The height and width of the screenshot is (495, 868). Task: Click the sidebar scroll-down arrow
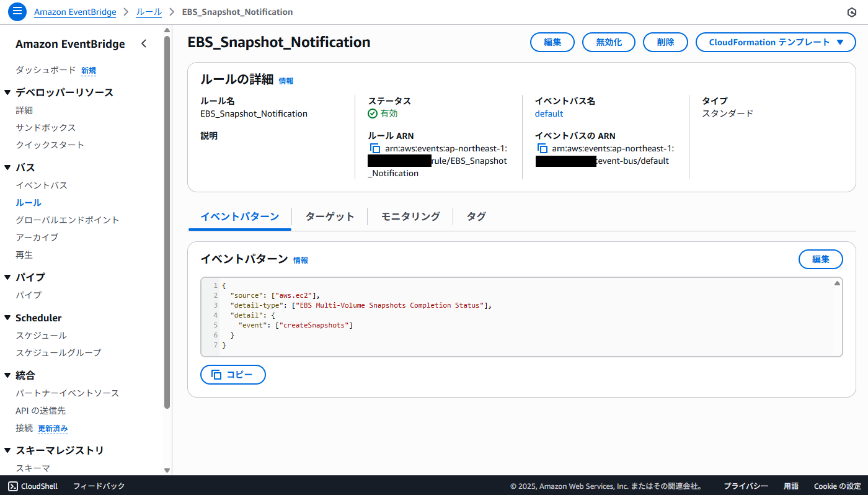[167, 471]
